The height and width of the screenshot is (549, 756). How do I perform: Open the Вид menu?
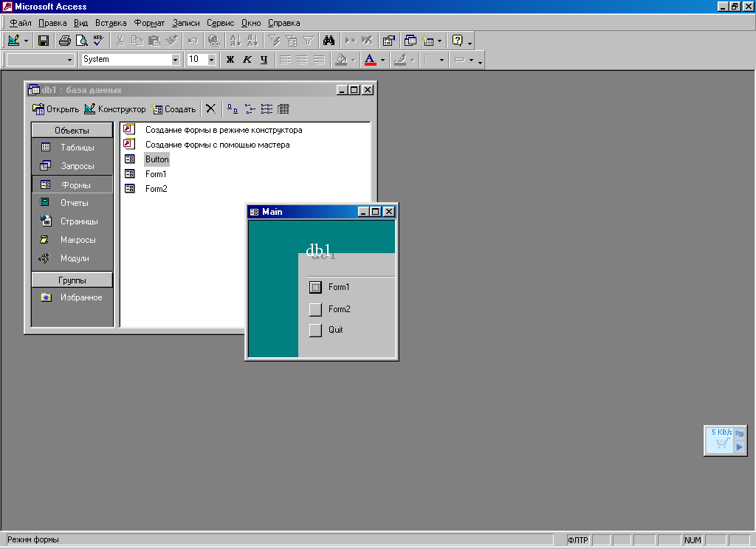click(x=80, y=23)
